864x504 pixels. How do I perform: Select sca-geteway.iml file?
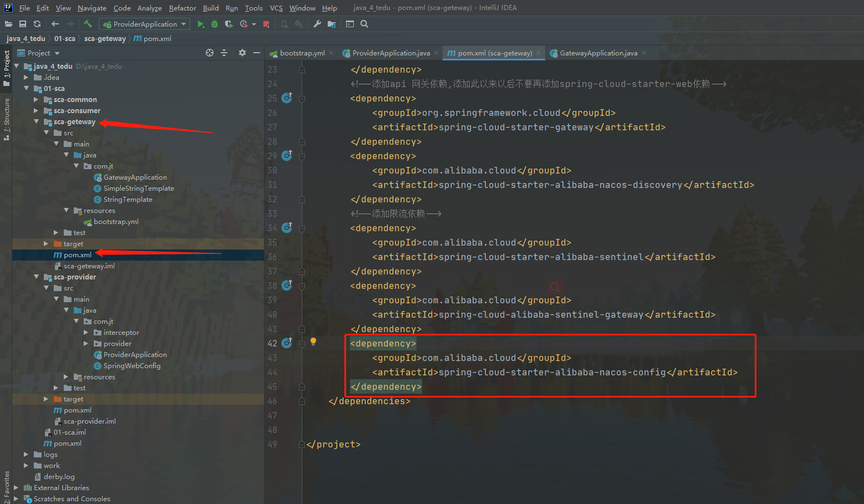tap(89, 266)
